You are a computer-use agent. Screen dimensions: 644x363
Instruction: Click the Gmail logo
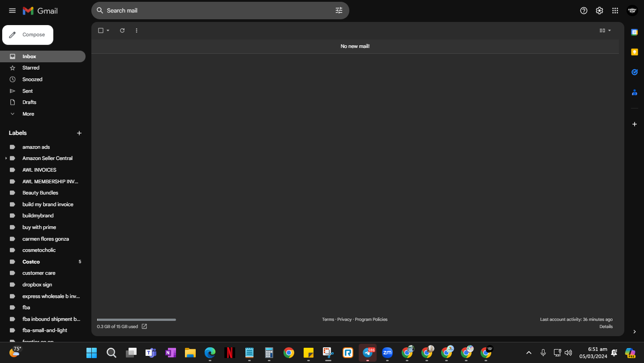[40, 11]
